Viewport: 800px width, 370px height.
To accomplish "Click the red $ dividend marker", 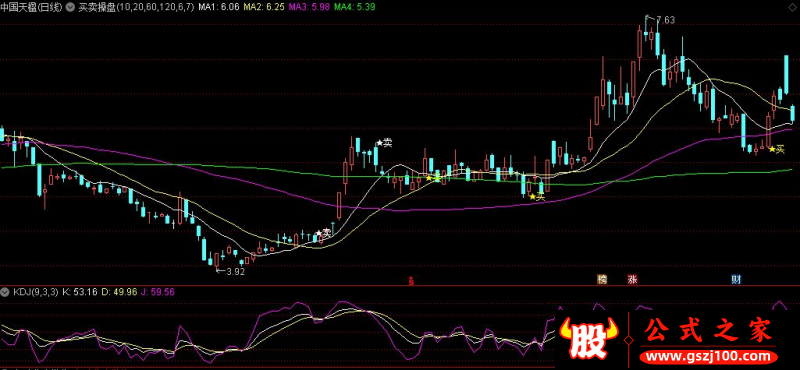I will pos(411,280).
